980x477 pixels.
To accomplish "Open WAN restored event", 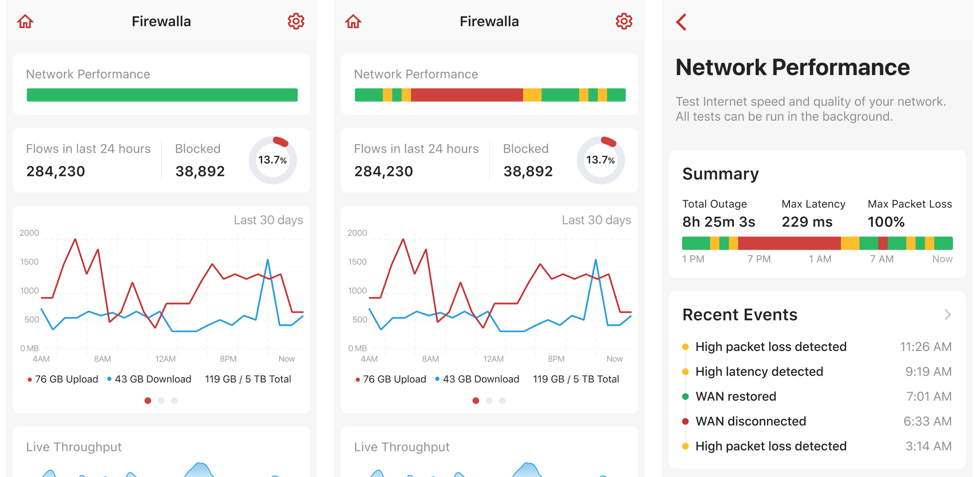I will [x=817, y=397].
